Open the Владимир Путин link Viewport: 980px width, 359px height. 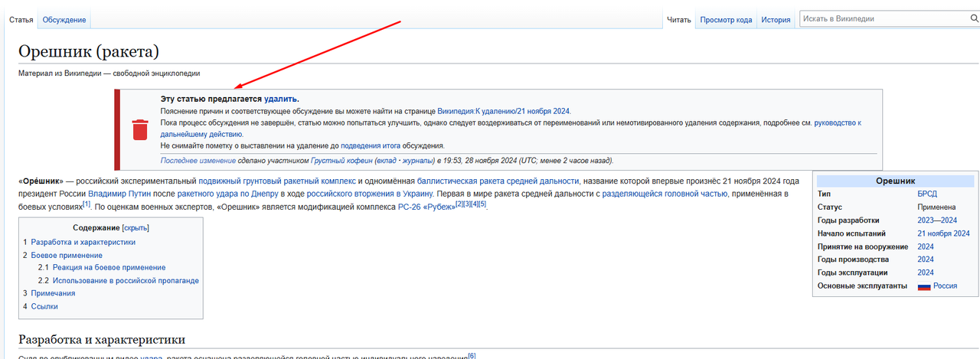(x=120, y=194)
